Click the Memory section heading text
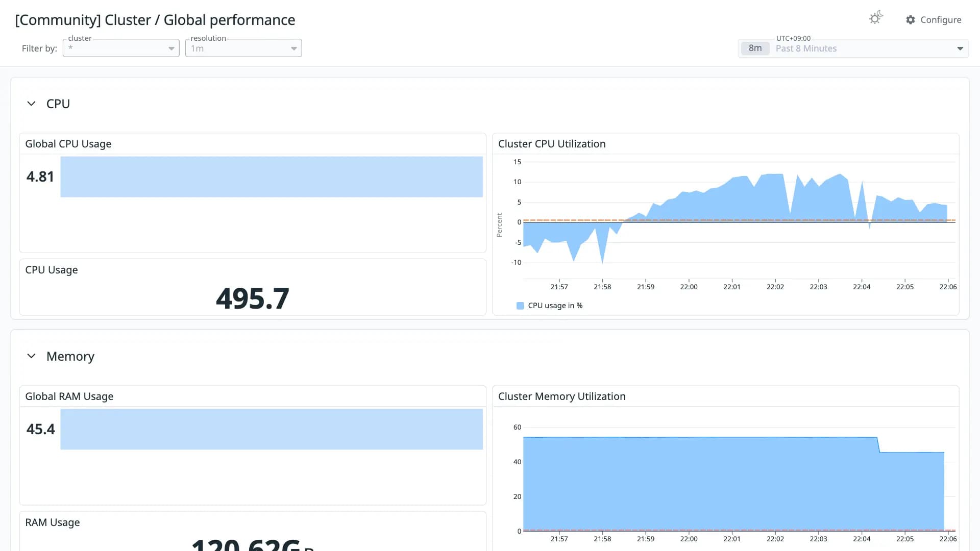Image resolution: width=980 pixels, height=551 pixels. (70, 356)
